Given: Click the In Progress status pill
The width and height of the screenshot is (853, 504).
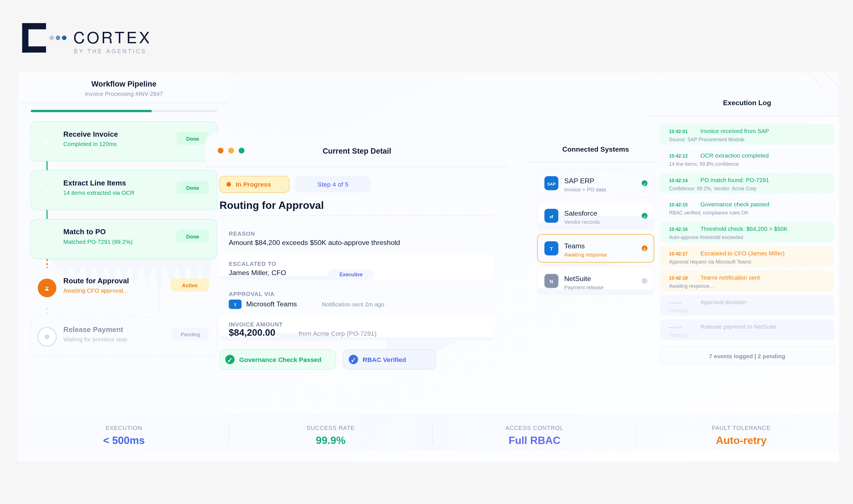Looking at the screenshot, I should 254,184.
